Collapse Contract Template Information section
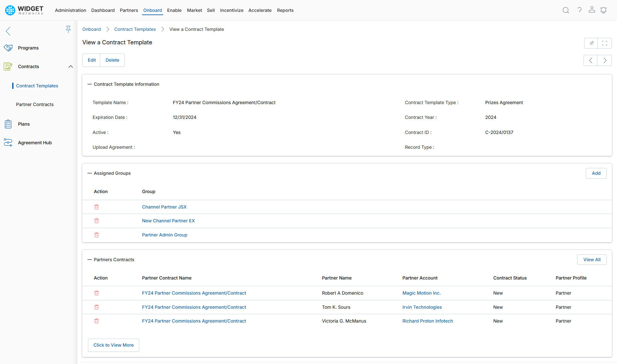Screen dimensions: 617x364 90,84
